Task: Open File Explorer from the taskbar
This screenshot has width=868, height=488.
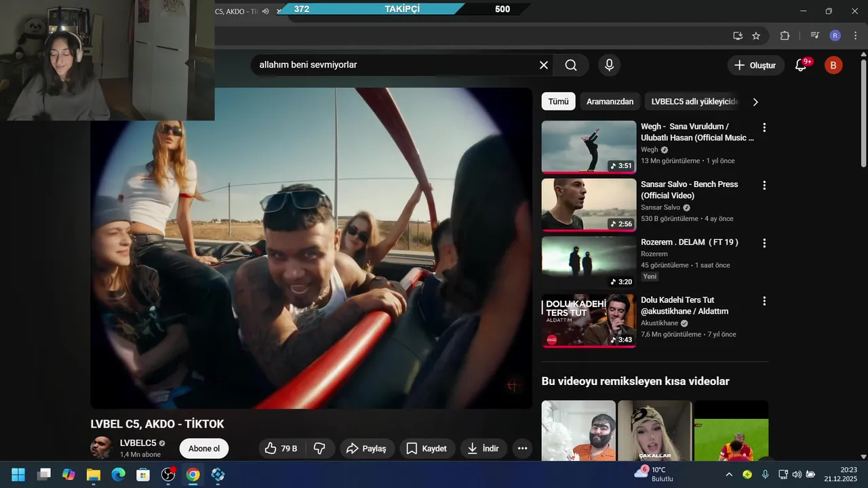Action: (94, 474)
